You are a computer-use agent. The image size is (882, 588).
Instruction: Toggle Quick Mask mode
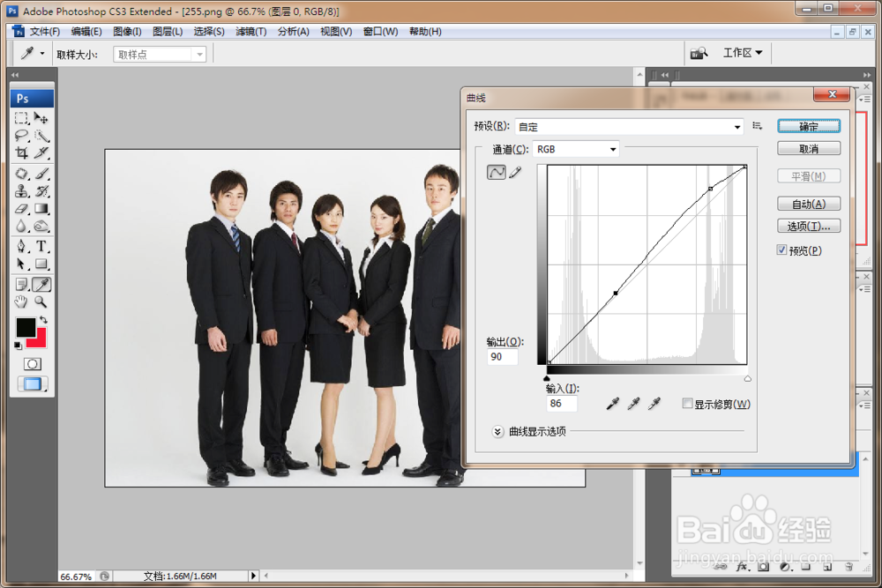32,364
